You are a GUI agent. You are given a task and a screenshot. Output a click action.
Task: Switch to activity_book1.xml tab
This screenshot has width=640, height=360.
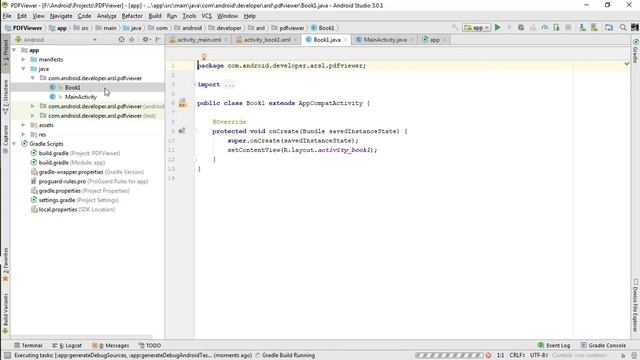(x=267, y=40)
